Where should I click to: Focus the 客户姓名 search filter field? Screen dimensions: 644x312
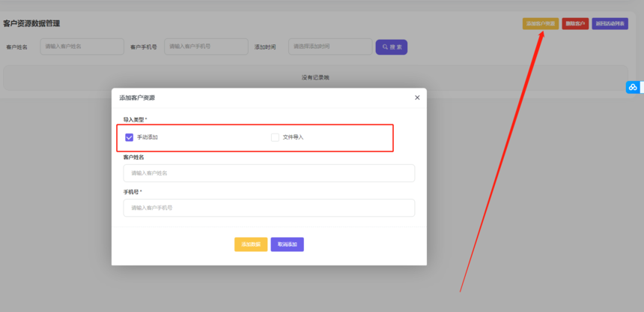tap(82, 46)
